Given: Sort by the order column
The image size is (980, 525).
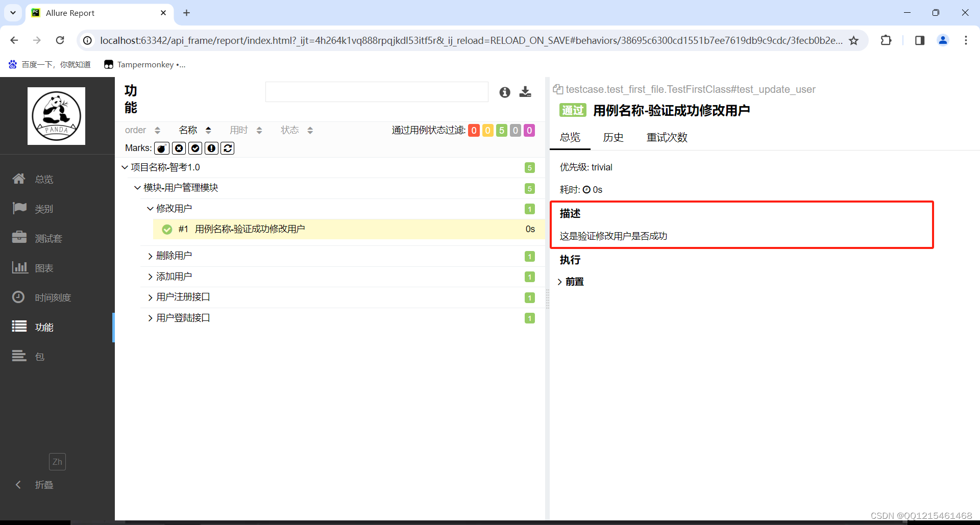Looking at the screenshot, I should pyautogui.click(x=142, y=130).
